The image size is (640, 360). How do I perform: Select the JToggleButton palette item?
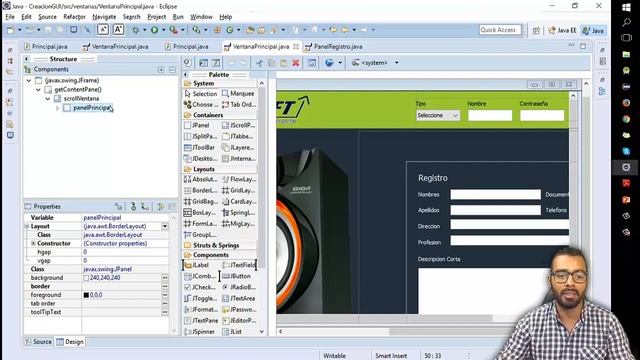point(200,298)
